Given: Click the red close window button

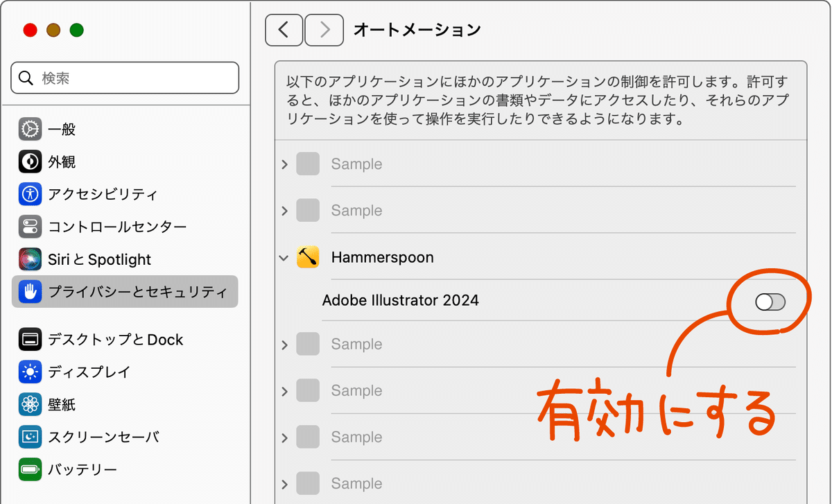Looking at the screenshot, I should tap(30, 31).
